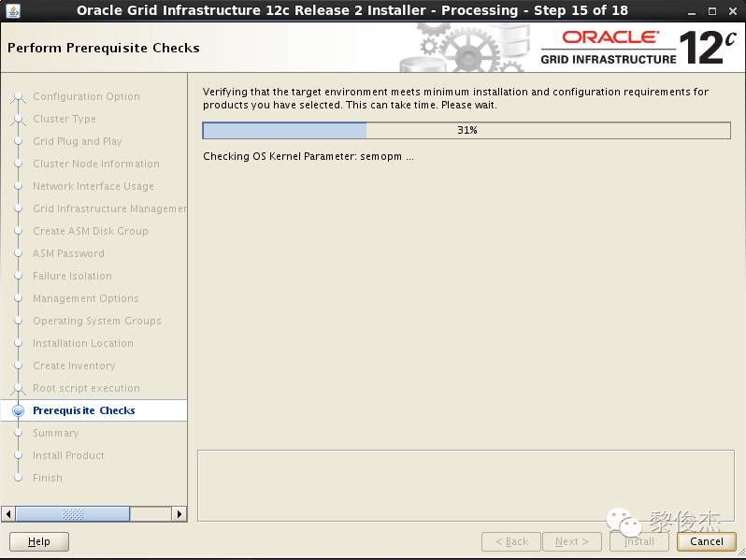Click the right arrow of the sidebar scrollbar
Image resolution: width=746 pixels, height=560 pixels.
pyautogui.click(x=179, y=514)
